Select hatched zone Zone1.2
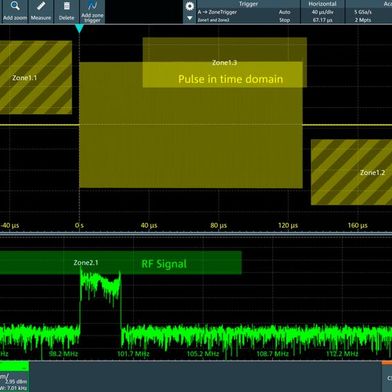 pyautogui.click(x=351, y=172)
